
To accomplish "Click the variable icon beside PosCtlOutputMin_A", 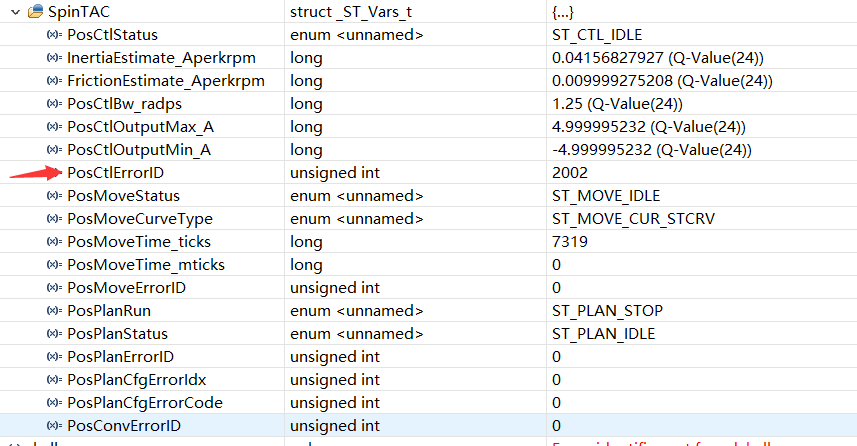I will (54, 149).
